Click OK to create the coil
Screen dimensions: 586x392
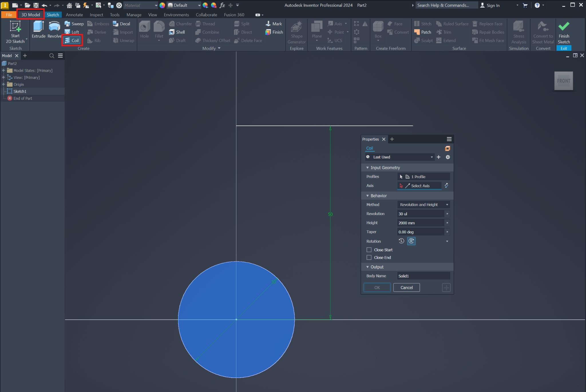pyautogui.click(x=377, y=287)
